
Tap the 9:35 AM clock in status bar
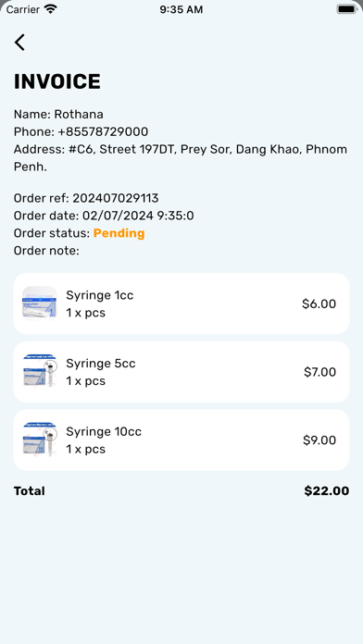[181, 9]
